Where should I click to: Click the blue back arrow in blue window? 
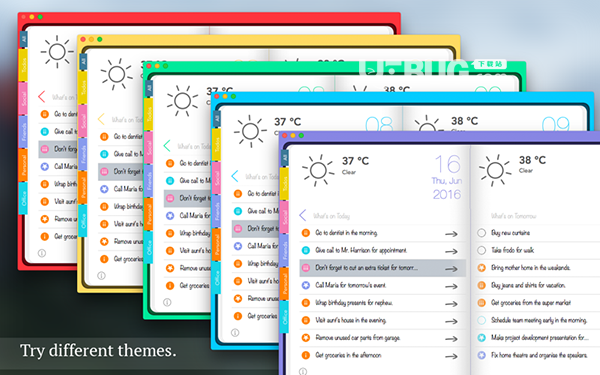(235, 176)
